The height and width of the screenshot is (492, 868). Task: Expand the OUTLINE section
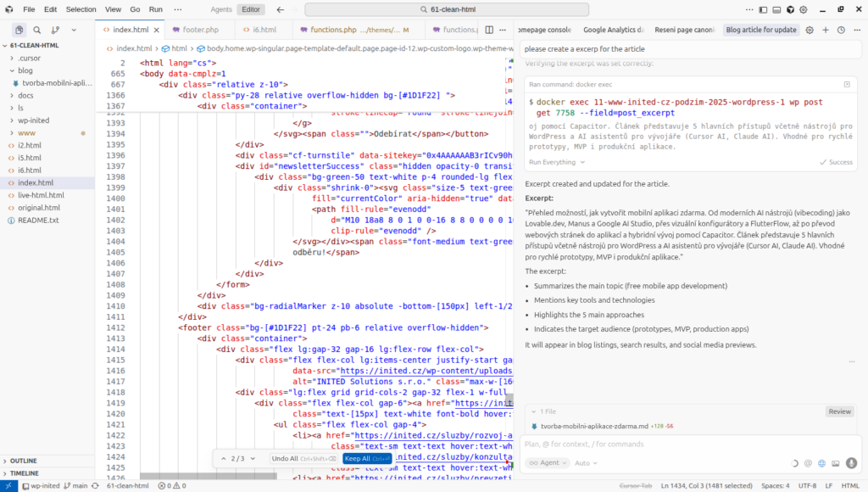[25, 461]
